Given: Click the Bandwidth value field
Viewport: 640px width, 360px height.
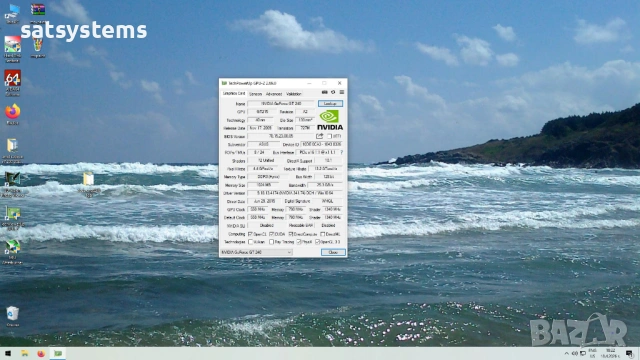Looking at the screenshot, I should pos(326,185).
